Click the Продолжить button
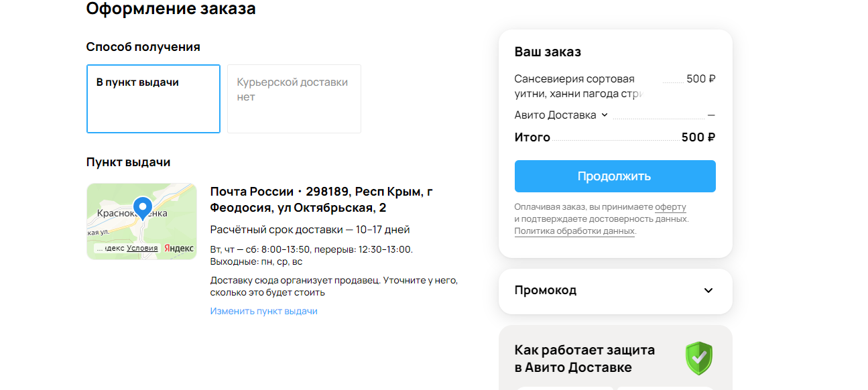 click(615, 176)
